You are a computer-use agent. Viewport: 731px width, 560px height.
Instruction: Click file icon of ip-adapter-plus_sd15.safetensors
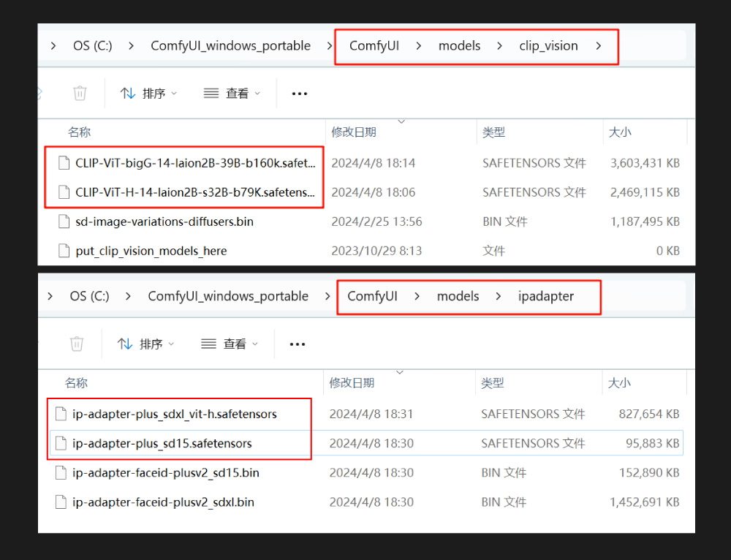(61, 444)
